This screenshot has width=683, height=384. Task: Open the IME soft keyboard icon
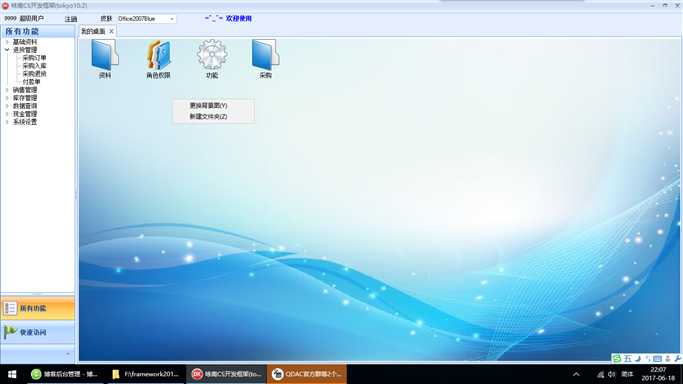(658, 359)
